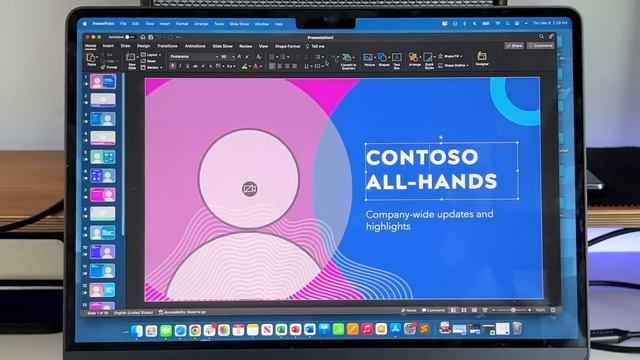Click the Company-wide updates subtitle text

pos(429,220)
